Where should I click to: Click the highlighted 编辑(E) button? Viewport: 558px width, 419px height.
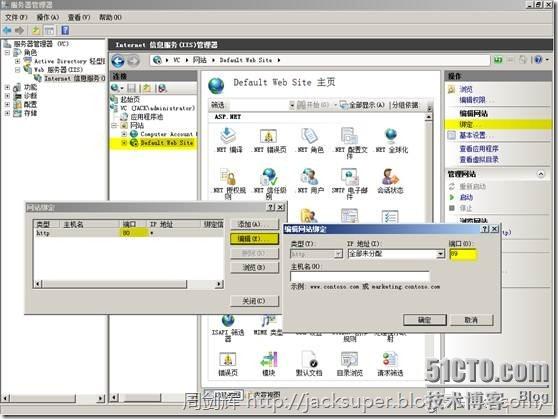pyautogui.click(x=254, y=239)
